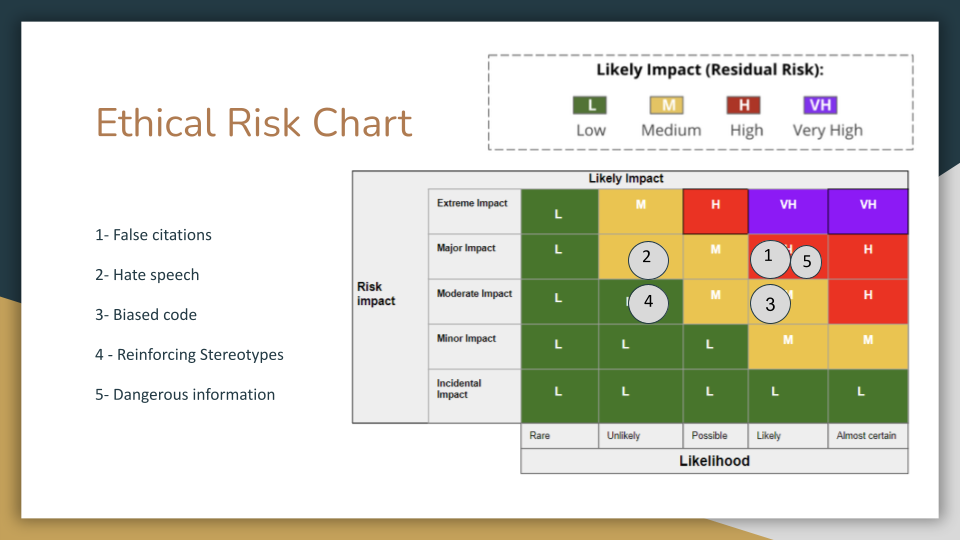Select the purple VH legend badge

pos(820,105)
